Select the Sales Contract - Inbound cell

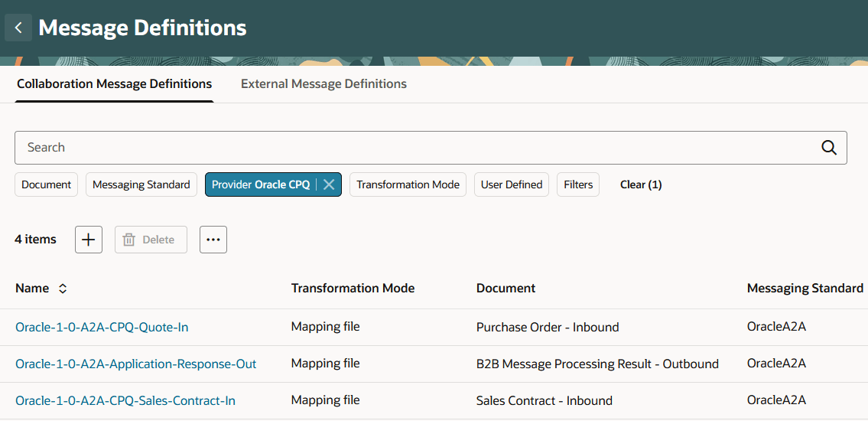(545, 400)
